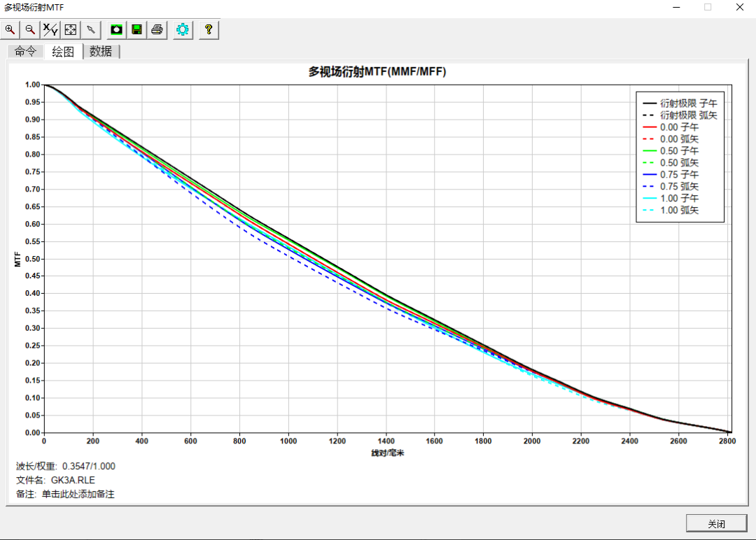Click the x-axis tick 1400
Viewport: 756px width, 540px height.
point(386,441)
